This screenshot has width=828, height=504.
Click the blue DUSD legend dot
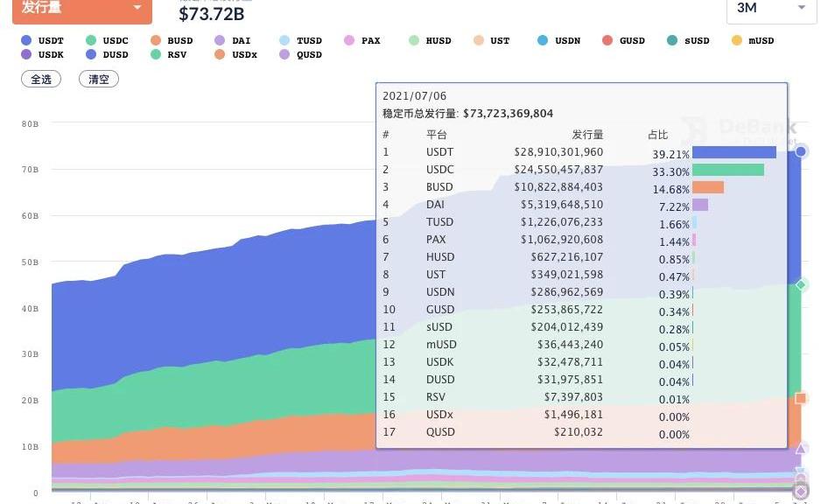91,54
